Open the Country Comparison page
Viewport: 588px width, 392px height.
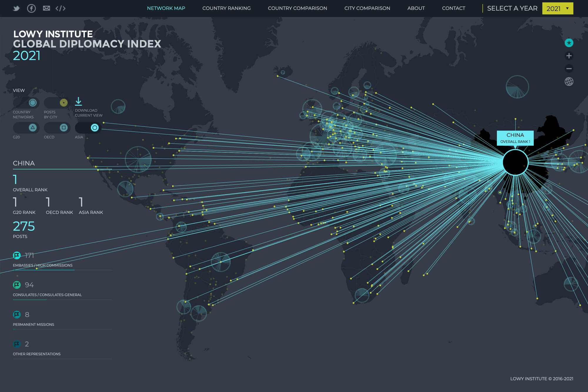click(x=297, y=8)
